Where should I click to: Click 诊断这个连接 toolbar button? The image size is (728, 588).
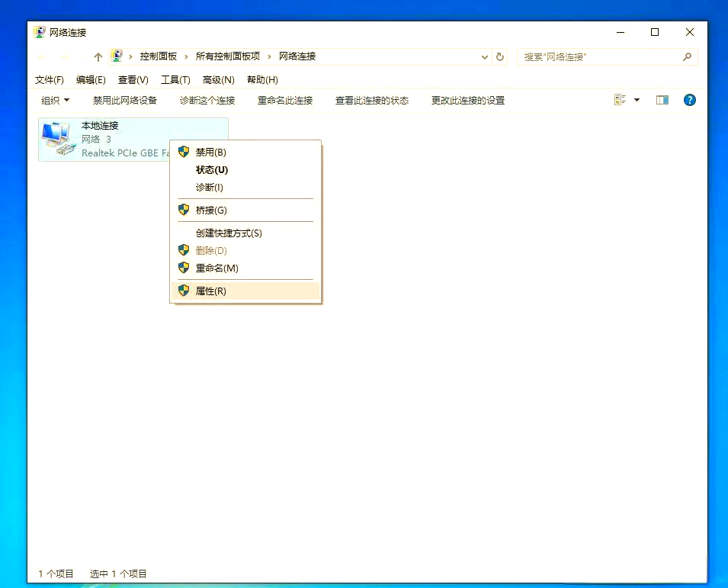(207, 101)
